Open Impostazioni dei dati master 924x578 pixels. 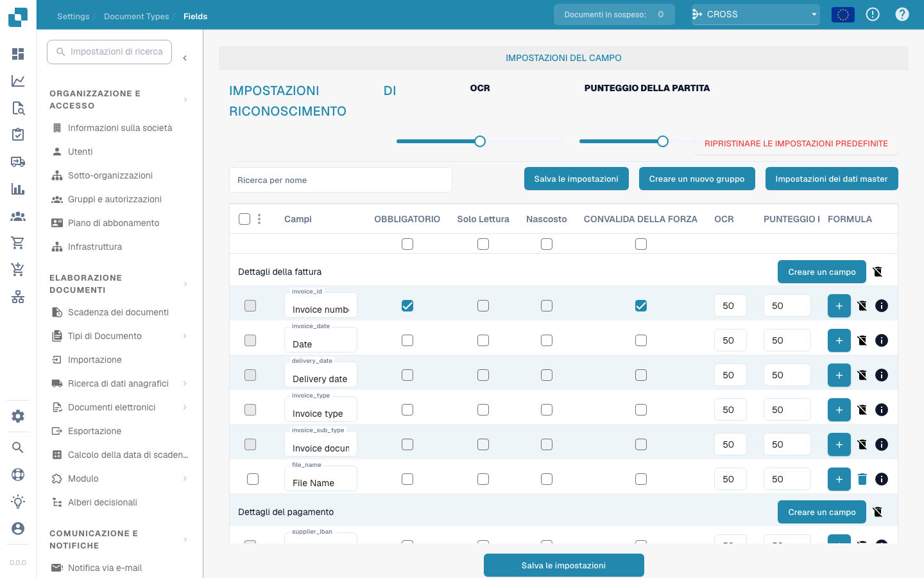(x=832, y=179)
